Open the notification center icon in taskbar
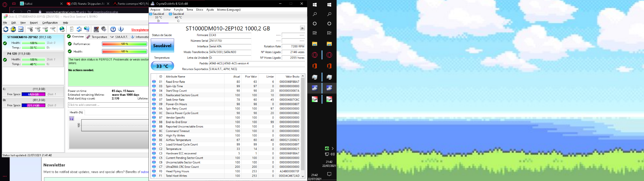Screen dimensions: 644x181 tap(329, 174)
